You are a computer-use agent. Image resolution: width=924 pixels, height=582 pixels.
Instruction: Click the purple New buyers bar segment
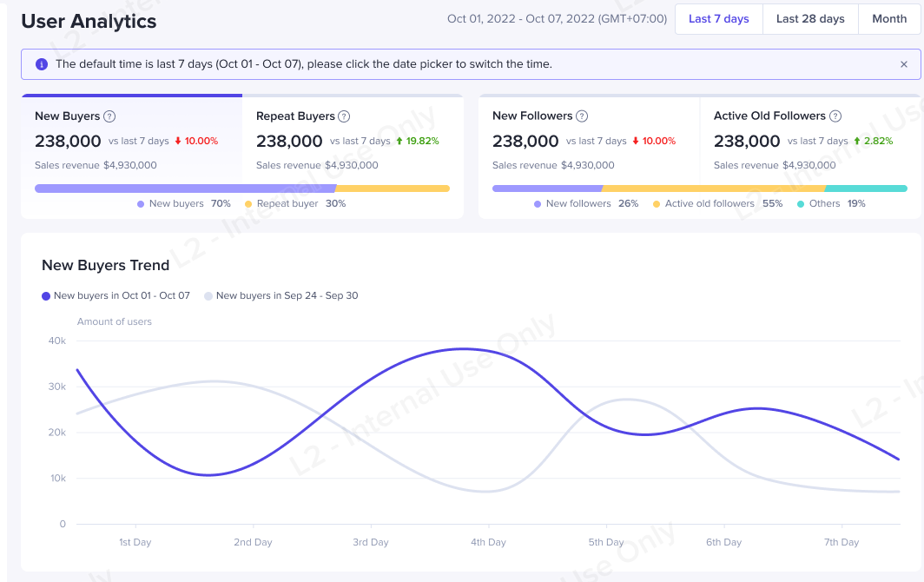pos(184,188)
